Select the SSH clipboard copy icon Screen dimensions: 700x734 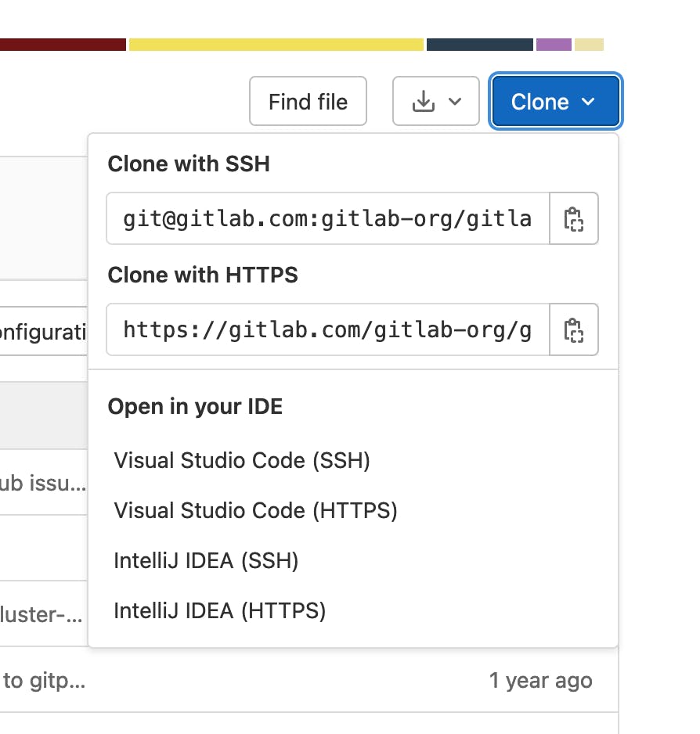[x=574, y=219]
